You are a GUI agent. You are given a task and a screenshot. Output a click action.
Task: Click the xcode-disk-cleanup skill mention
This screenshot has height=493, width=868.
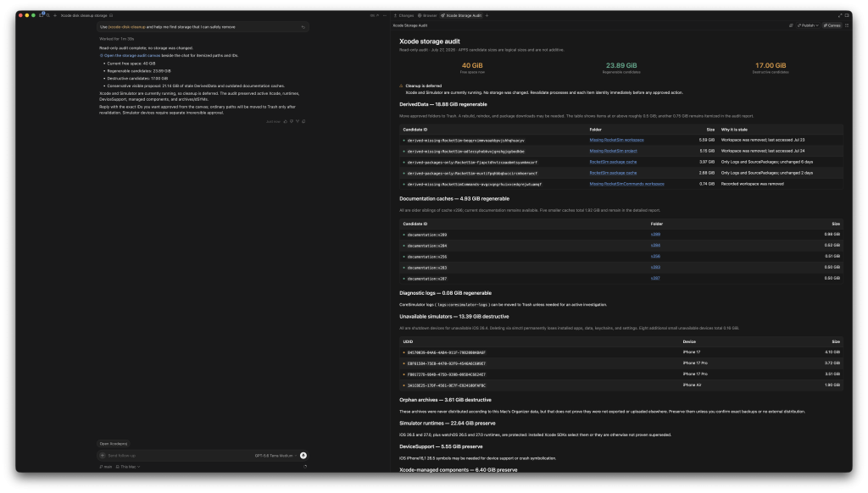(127, 27)
